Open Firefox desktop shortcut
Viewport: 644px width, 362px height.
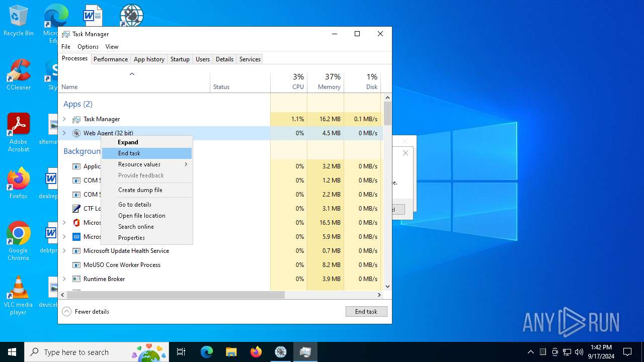click(x=19, y=184)
